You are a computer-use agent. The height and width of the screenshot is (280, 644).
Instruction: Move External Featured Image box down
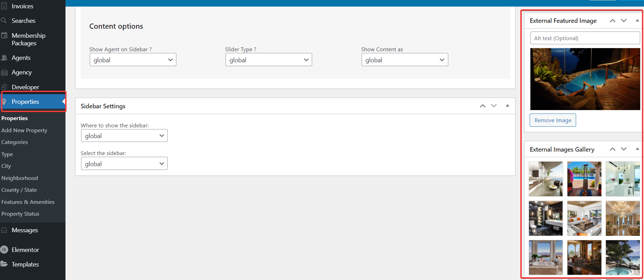[x=624, y=21]
